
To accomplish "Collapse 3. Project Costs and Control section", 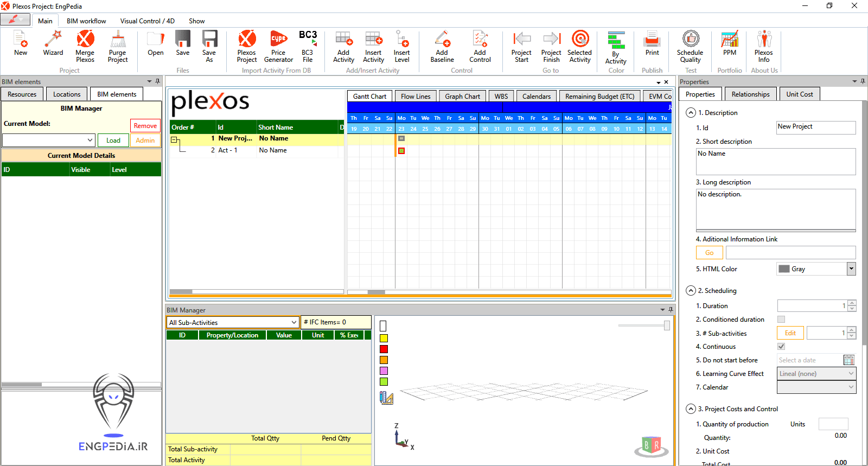I will [x=691, y=409].
